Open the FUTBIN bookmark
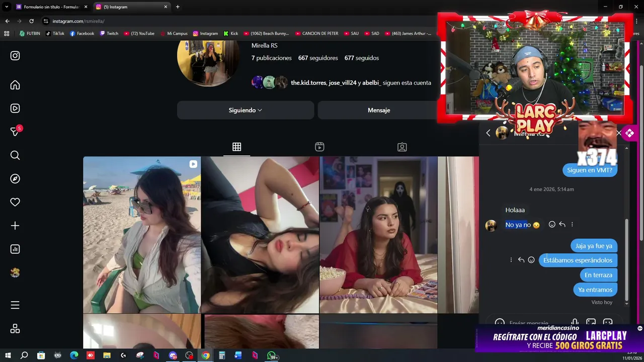 30,34
